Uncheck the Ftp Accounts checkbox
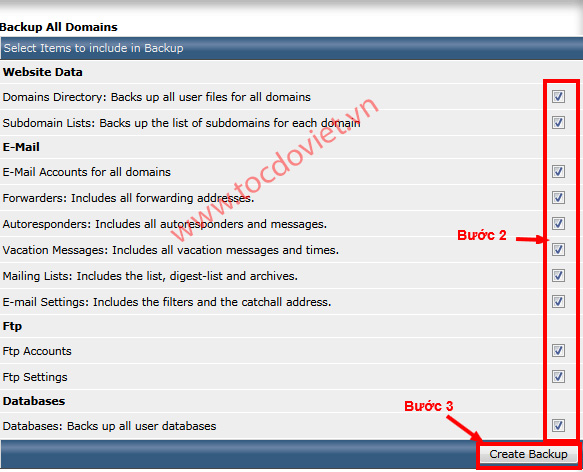583x472 pixels. [558, 350]
